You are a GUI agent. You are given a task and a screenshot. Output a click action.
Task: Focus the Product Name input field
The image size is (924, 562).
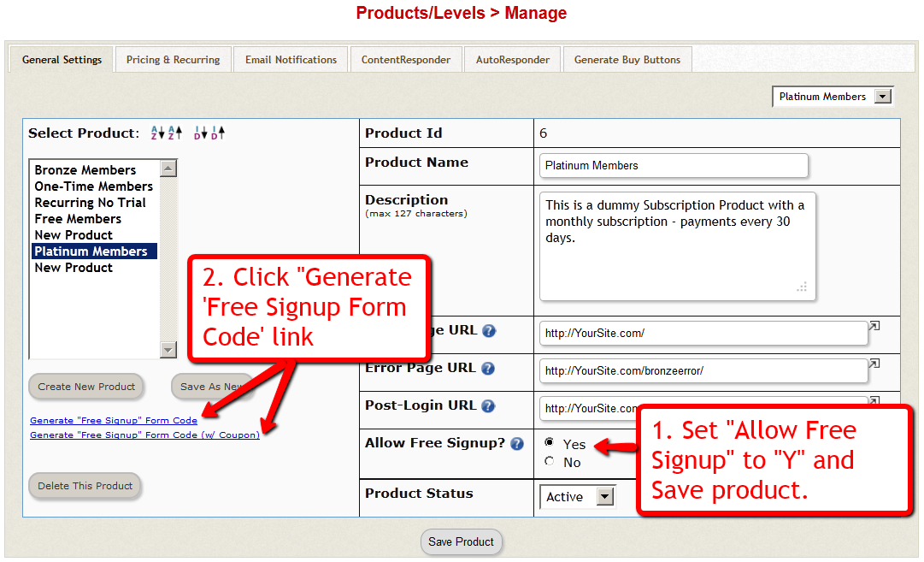tap(674, 166)
